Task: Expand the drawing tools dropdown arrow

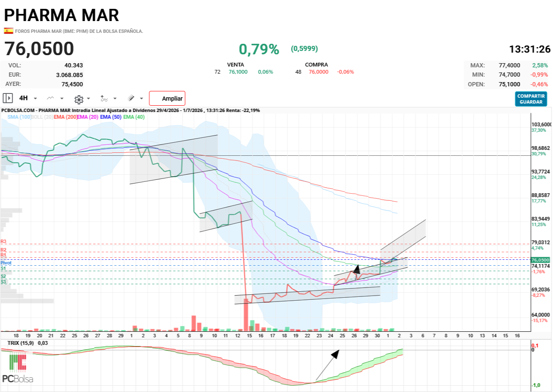Action: [142, 99]
